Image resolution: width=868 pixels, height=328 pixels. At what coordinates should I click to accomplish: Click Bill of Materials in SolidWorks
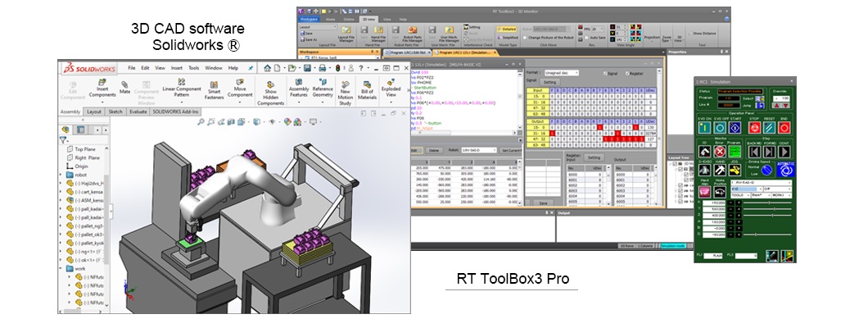pyautogui.click(x=367, y=91)
